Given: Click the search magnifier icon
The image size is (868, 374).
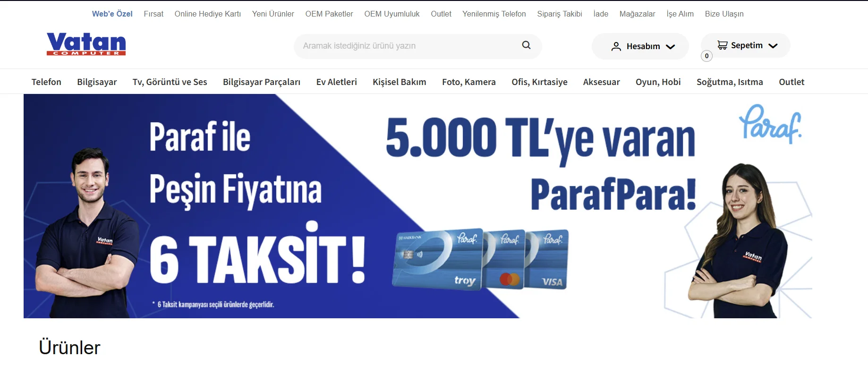Looking at the screenshot, I should (x=526, y=45).
